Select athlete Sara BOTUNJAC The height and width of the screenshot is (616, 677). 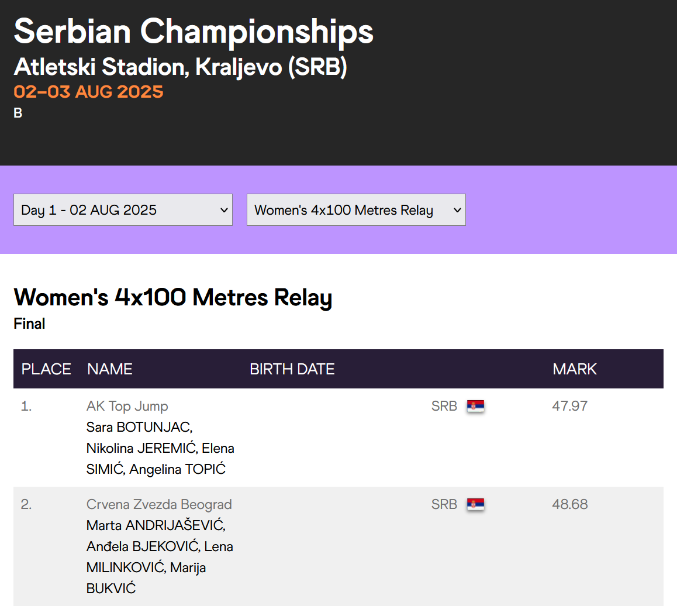(139, 427)
